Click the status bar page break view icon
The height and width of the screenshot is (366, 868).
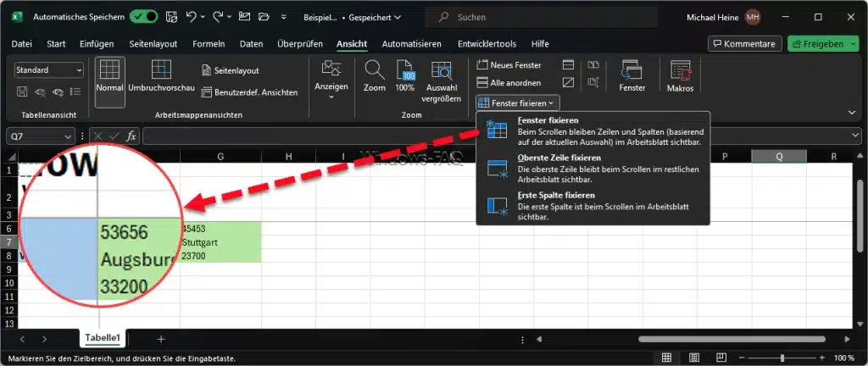[x=721, y=358]
